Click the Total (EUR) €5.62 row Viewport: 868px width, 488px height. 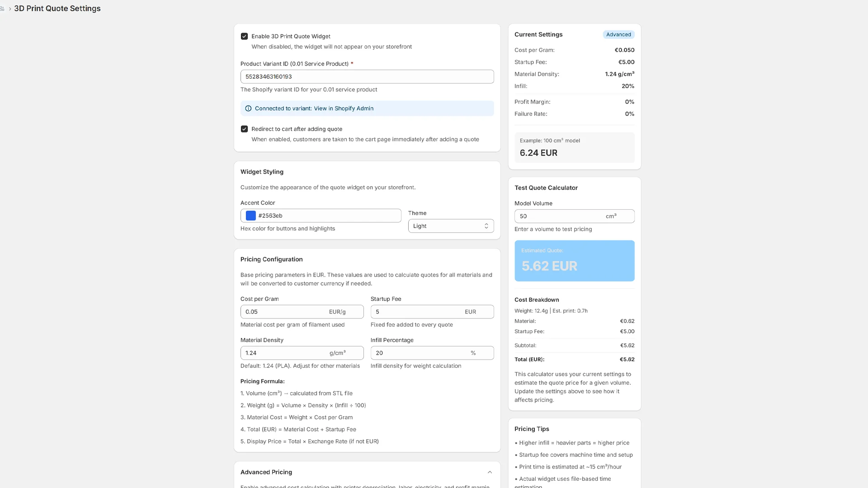coord(574,360)
